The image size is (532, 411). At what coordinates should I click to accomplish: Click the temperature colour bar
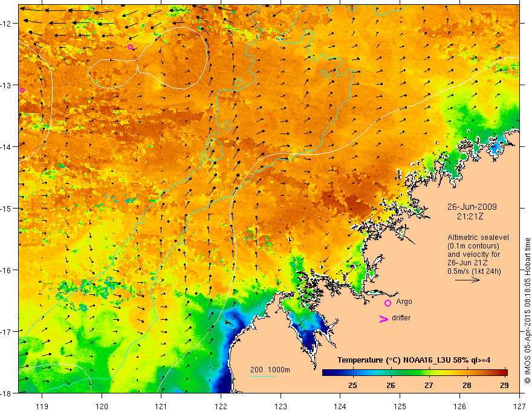pyautogui.click(x=415, y=372)
